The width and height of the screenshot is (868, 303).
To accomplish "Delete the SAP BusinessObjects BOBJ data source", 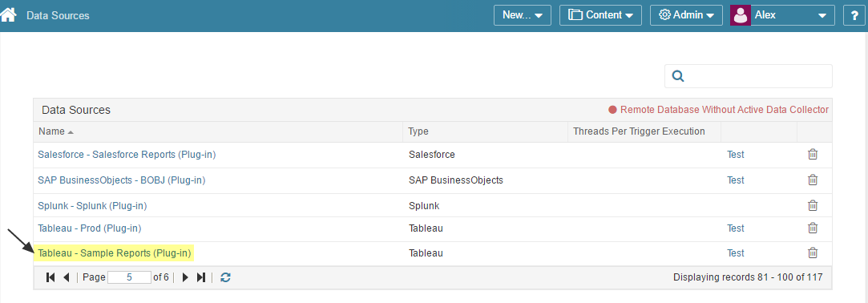I will coord(813,180).
